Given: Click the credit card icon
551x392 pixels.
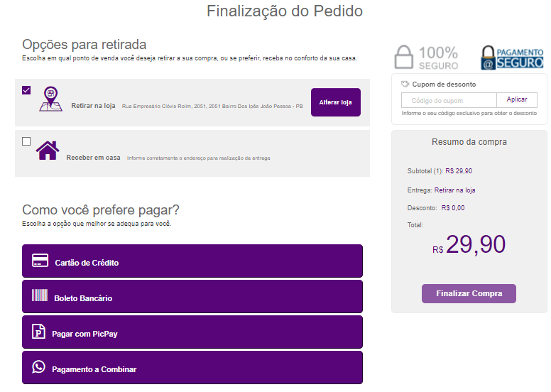Looking at the screenshot, I should click(x=40, y=261).
